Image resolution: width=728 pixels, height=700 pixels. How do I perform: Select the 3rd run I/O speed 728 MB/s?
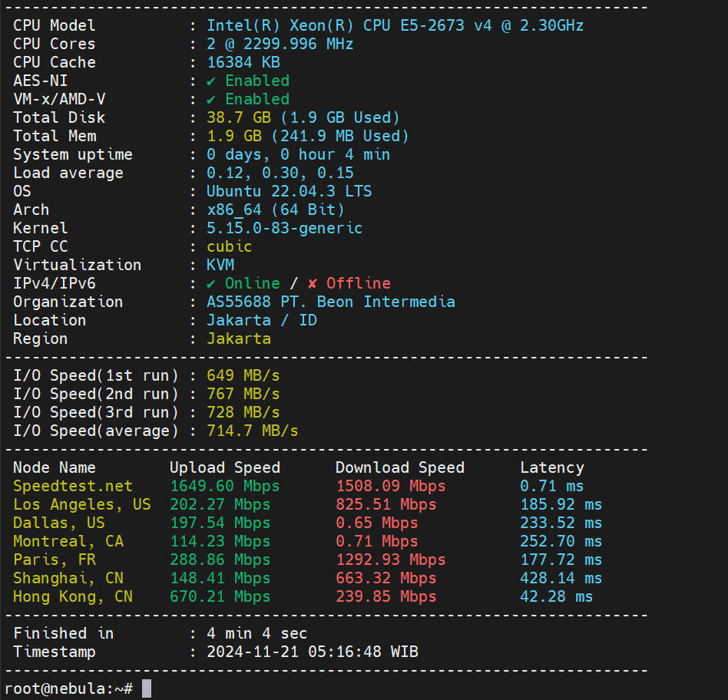[x=243, y=413]
